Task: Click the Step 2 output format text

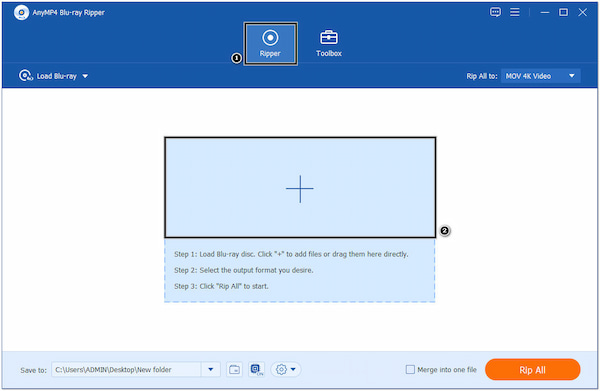Action: (244, 270)
